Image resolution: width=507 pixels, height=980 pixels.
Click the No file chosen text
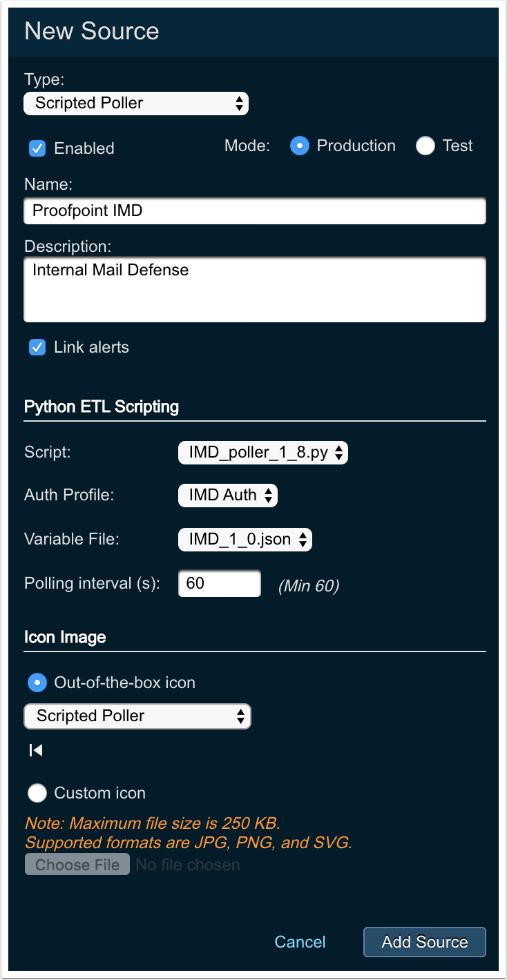[x=188, y=865]
